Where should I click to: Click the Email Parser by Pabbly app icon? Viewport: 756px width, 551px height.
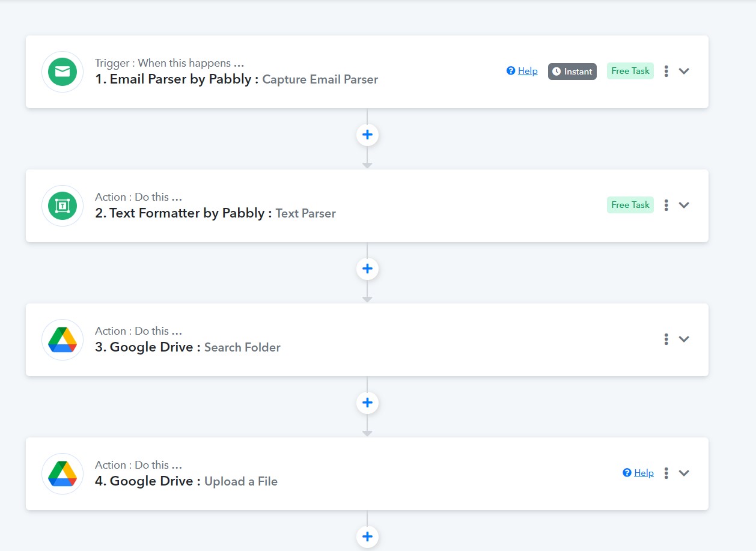point(62,72)
